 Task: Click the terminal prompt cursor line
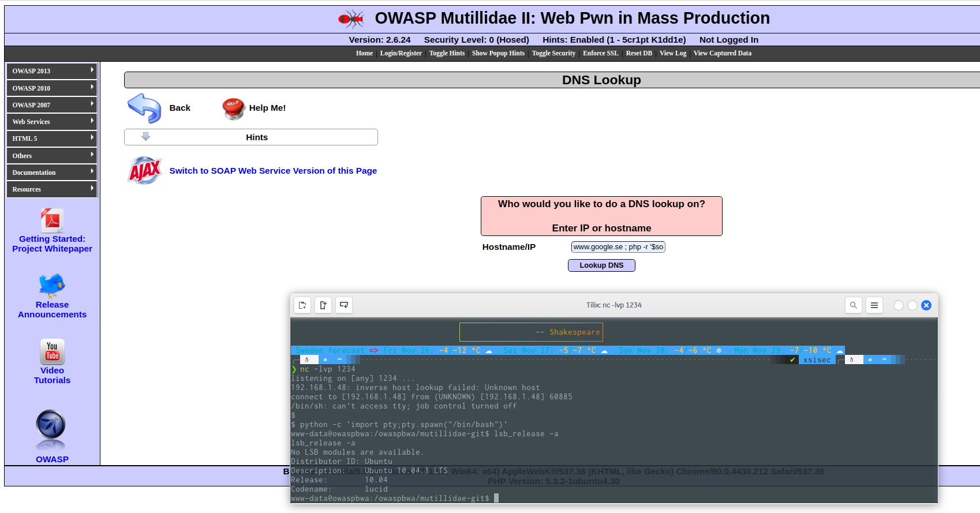point(395,499)
